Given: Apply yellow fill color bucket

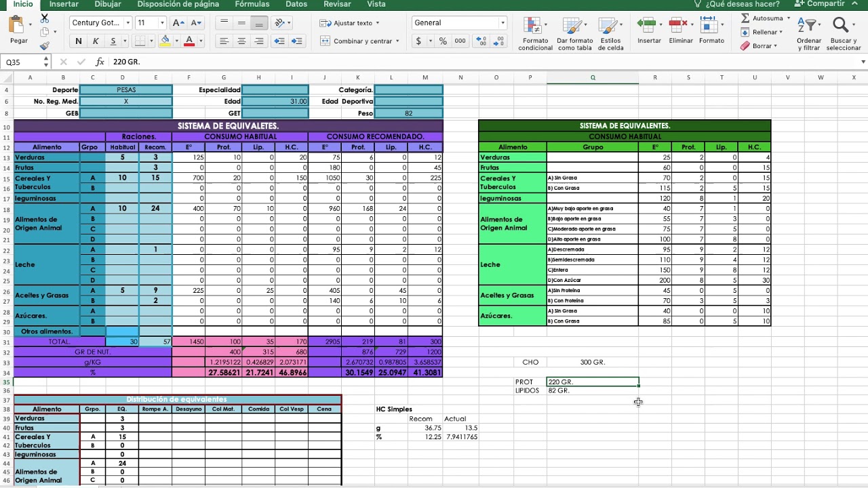Looking at the screenshot, I should 165,41.
